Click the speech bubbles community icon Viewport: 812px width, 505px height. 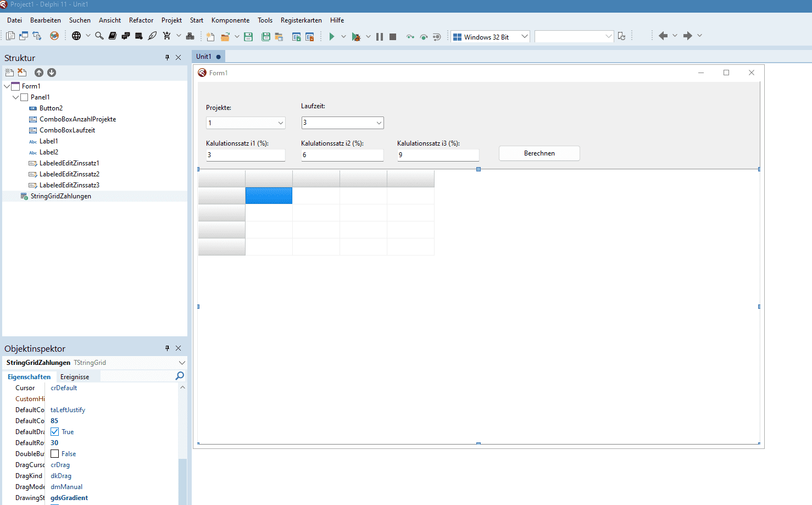point(126,36)
